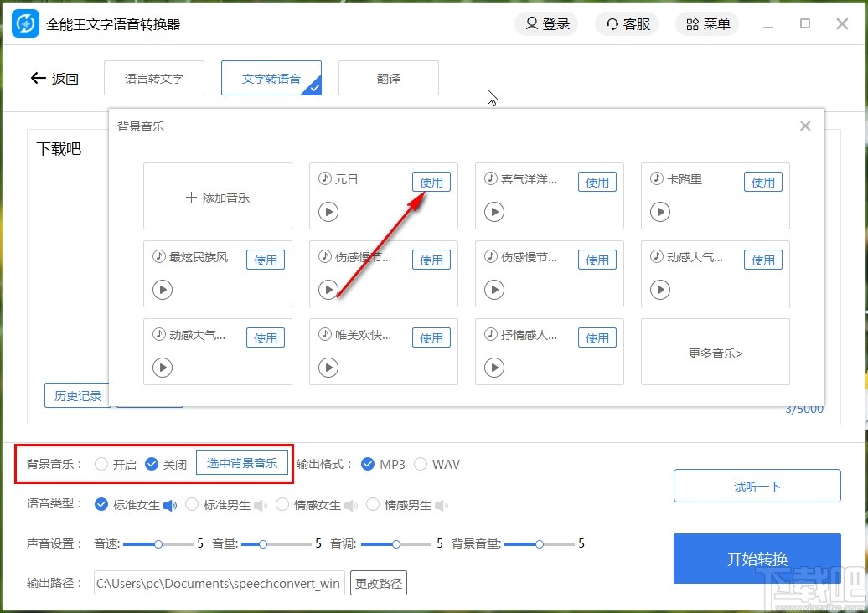
Task: Click the speaker icon beside 标准女生
Action: tap(171, 504)
